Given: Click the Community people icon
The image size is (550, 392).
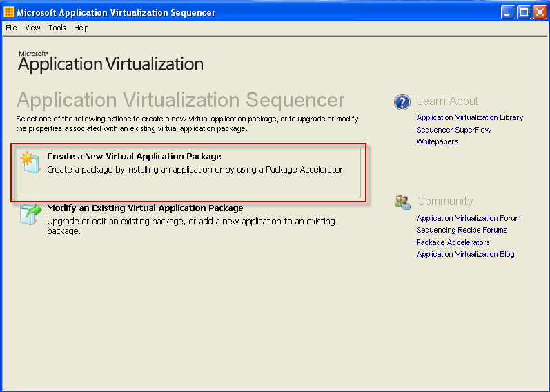Looking at the screenshot, I should [402, 202].
